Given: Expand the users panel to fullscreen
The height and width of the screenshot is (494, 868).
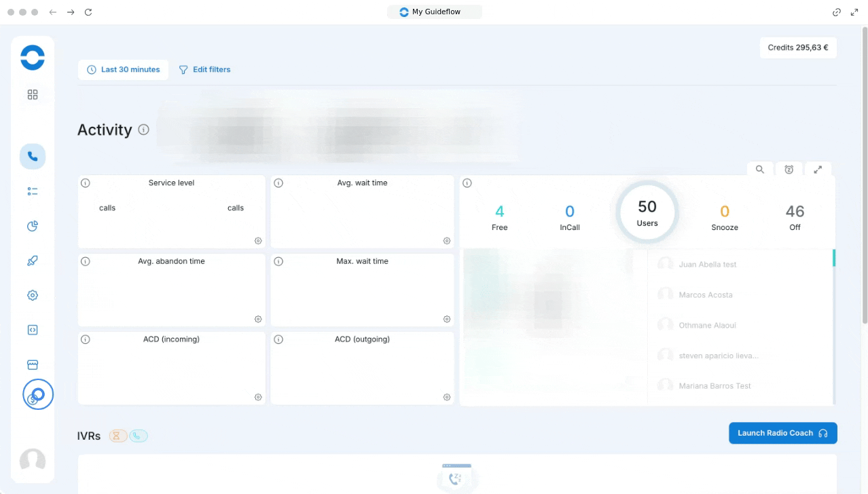Looking at the screenshot, I should 818,170.
